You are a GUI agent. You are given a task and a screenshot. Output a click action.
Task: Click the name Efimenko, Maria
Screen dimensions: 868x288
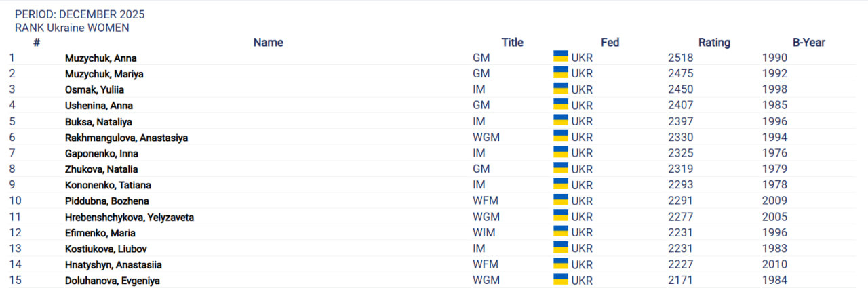click(101, 233)
